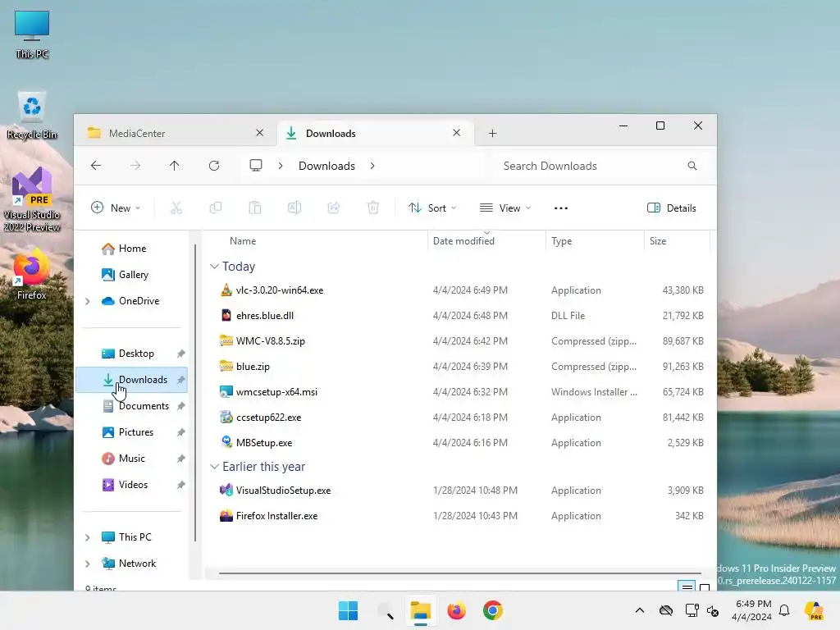Unpin Documents from Quick access

point(181,406)
